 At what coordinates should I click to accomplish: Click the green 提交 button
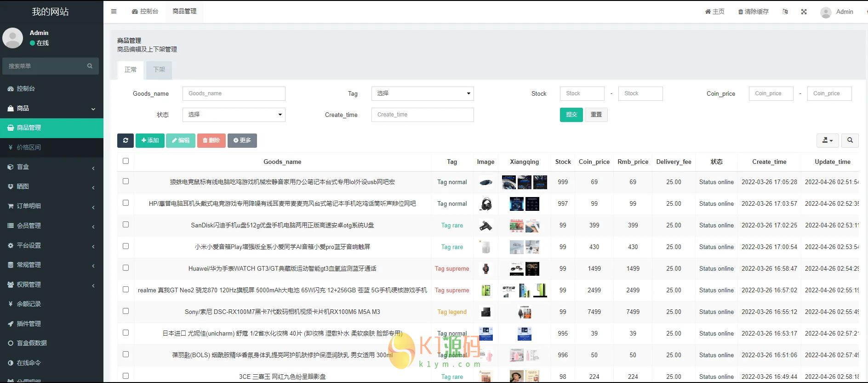point(571,115)
